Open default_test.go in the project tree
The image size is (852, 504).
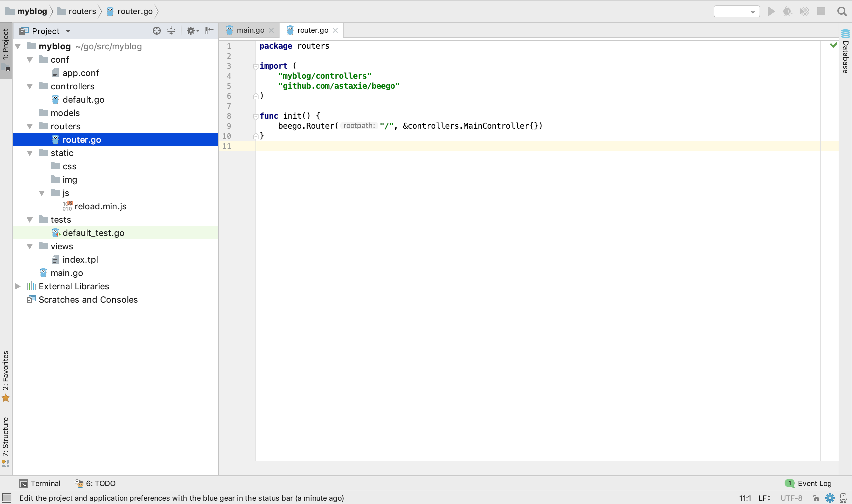[x=93, y=233]
